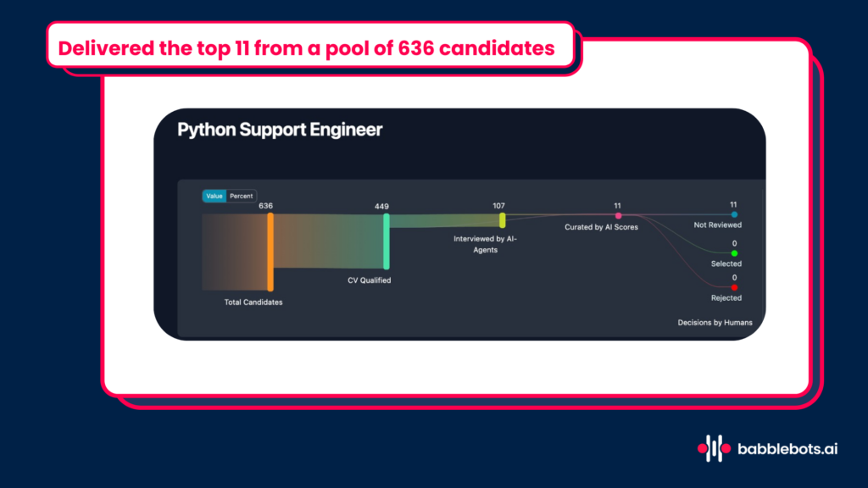The image size is (868, 488).
Task: Click the 107 interviewed value
Action: tap(498, 206)
